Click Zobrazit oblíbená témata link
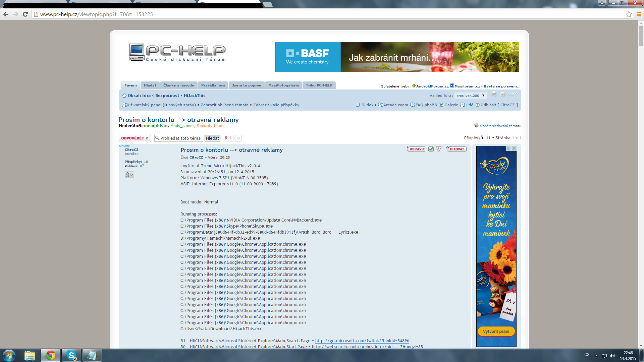 [224, 105]
